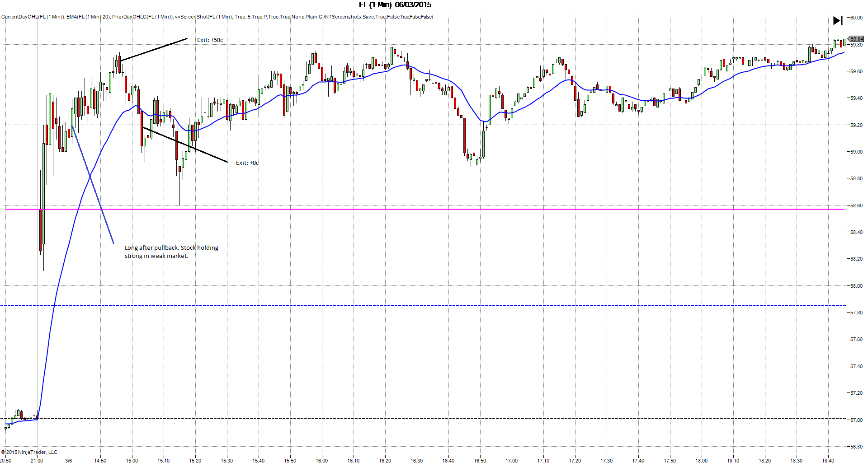Click the indicator label string at top

coord(217,17)
